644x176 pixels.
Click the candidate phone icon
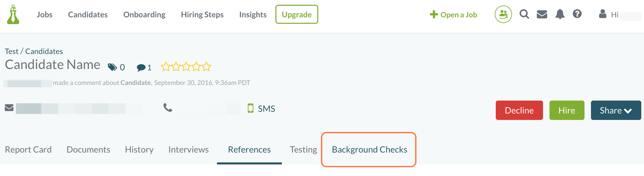pos(168,108)
